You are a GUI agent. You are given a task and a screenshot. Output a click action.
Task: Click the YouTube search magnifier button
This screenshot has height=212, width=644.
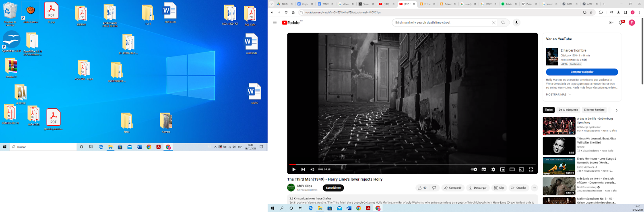[503, 23]
